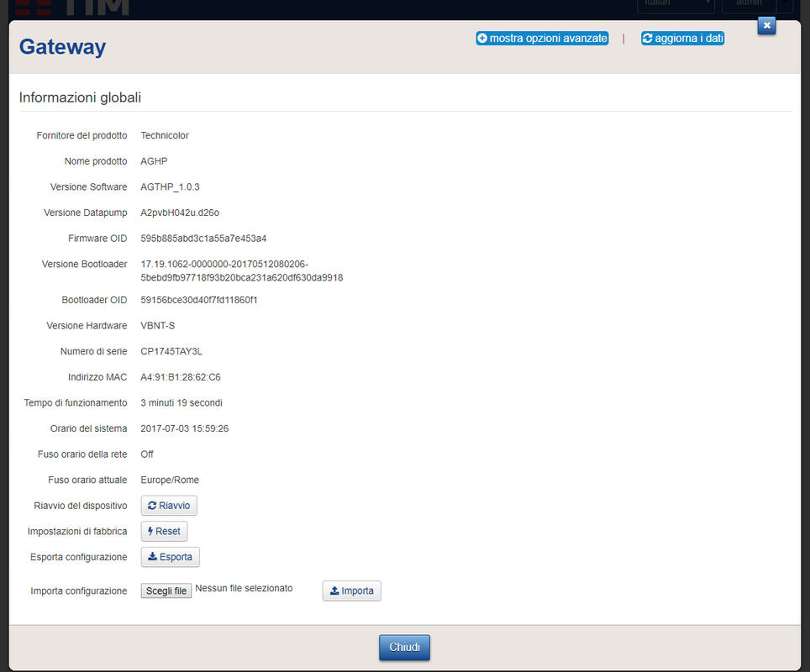Select the 'Tempo di funzionamento' label
810x672 pixels.
76,403
